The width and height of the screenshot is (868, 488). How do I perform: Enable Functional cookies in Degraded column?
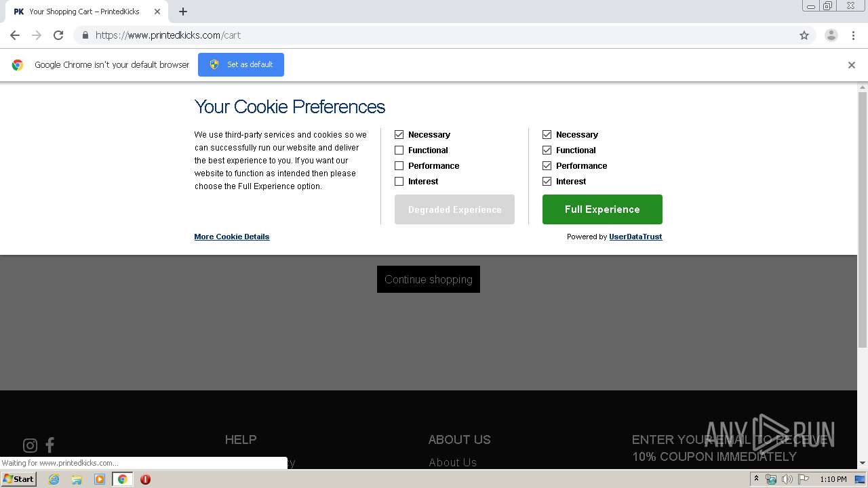pyautogui.click(x=399, y=150)
